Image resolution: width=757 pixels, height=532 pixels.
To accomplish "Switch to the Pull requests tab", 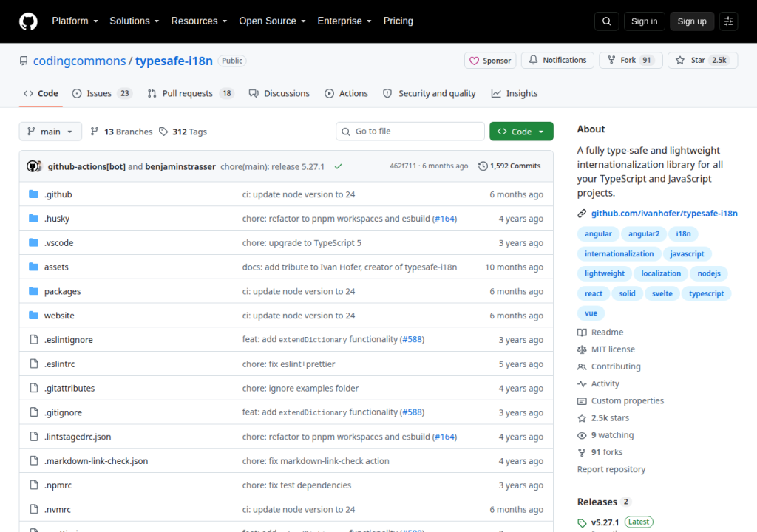I will coord(191,94).
